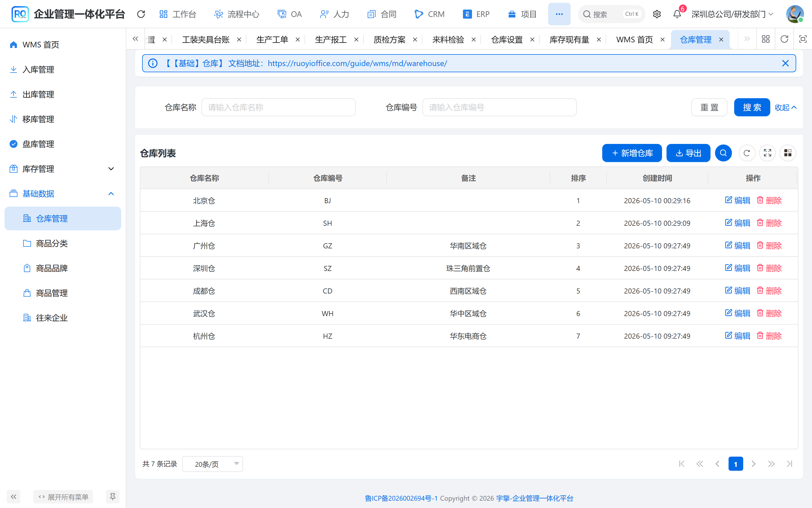Screen dimensions: 812x508
Task: Click the page refresh icon beside platform title
Action: (x=141, y=14)
